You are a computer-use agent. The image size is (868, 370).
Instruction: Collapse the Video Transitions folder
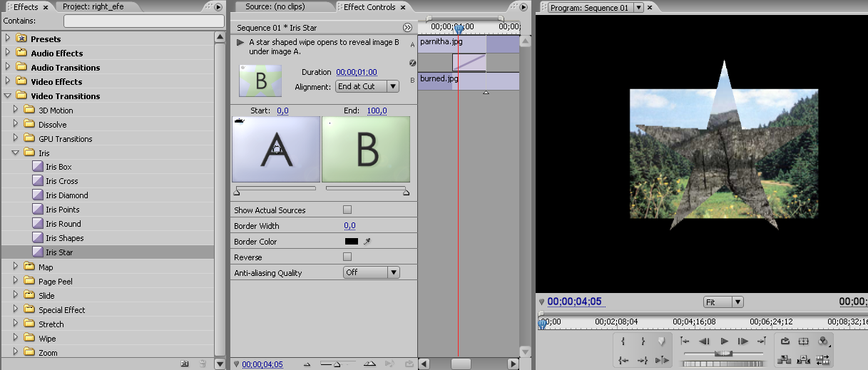tap(8, 96)
